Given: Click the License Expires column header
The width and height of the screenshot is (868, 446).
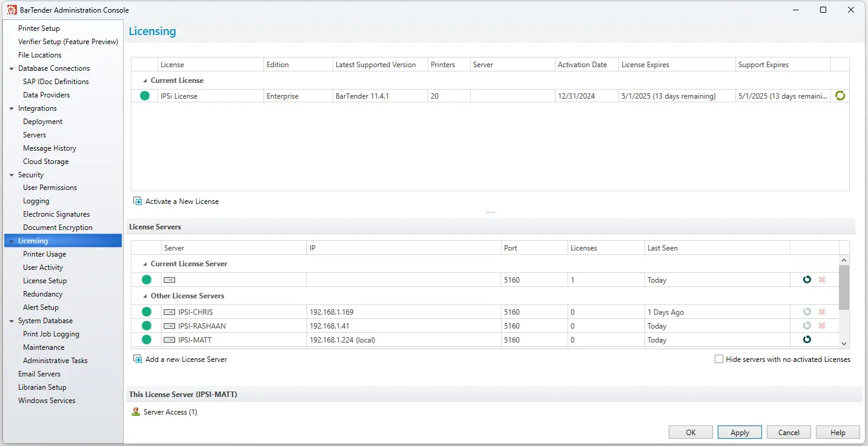Looking at the screenshot, I should (676, 65).
